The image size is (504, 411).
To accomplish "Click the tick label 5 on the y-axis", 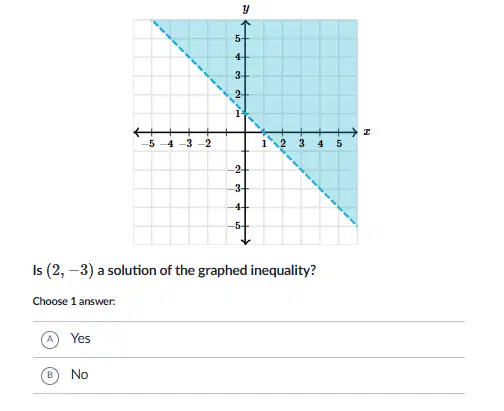I will tap(237, 39).
